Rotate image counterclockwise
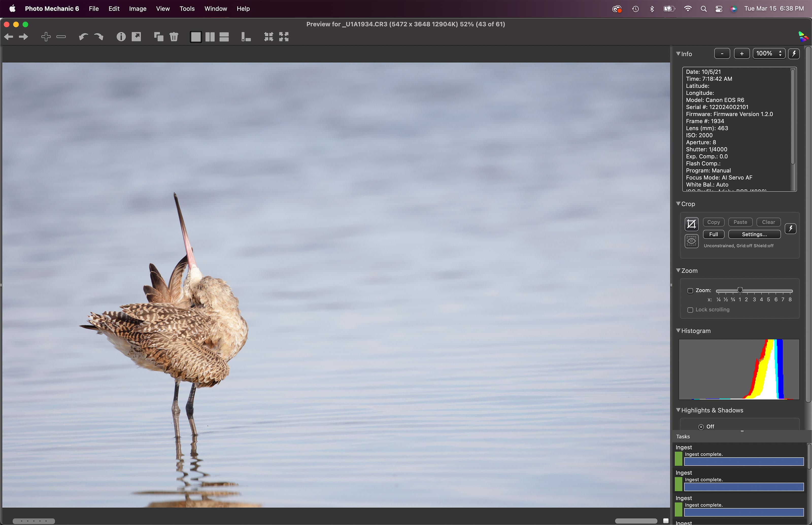Viewport: 812px width, 525px height. [x=83, y=37]
